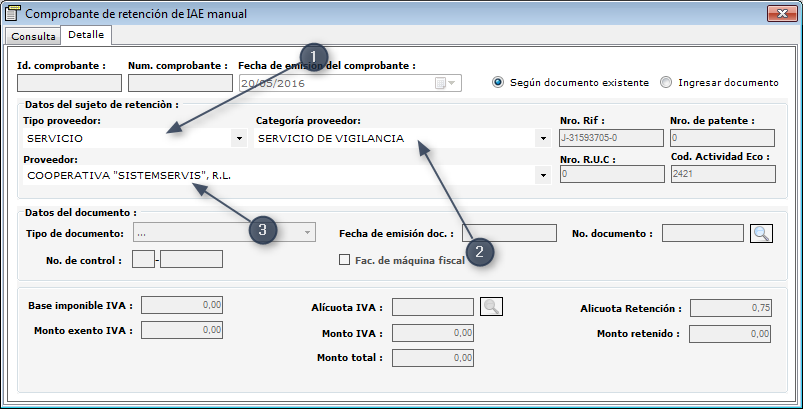Open the calendar icon in the emission date field
This screenshot has width=803, height=409.
click(x=440, y=83)
